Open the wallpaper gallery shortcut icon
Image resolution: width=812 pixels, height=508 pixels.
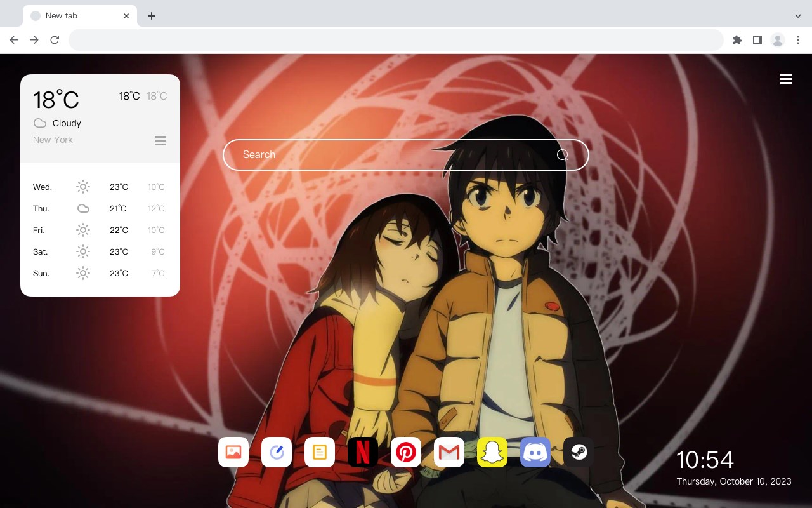(233, 452)
